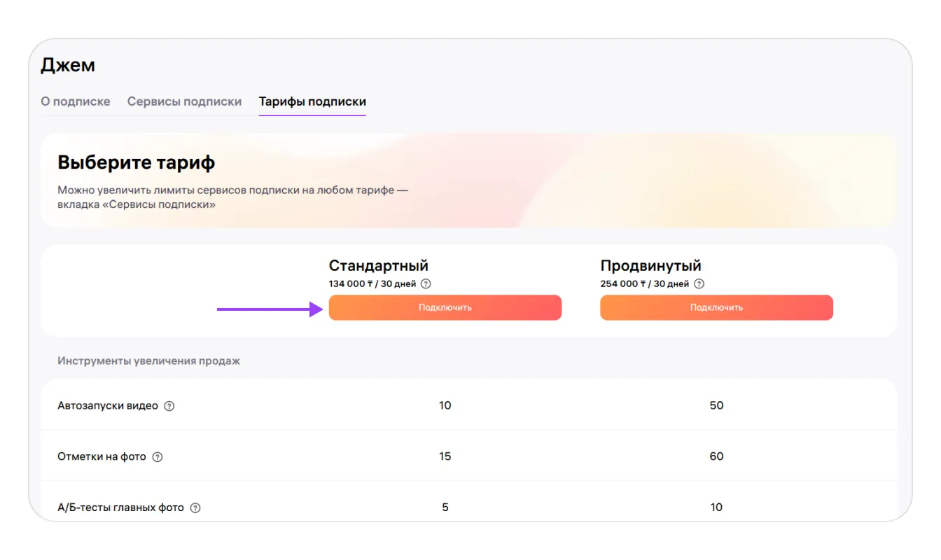
Task: Select the Тарифы подписки tab
Action: click(x=312, y=101)
